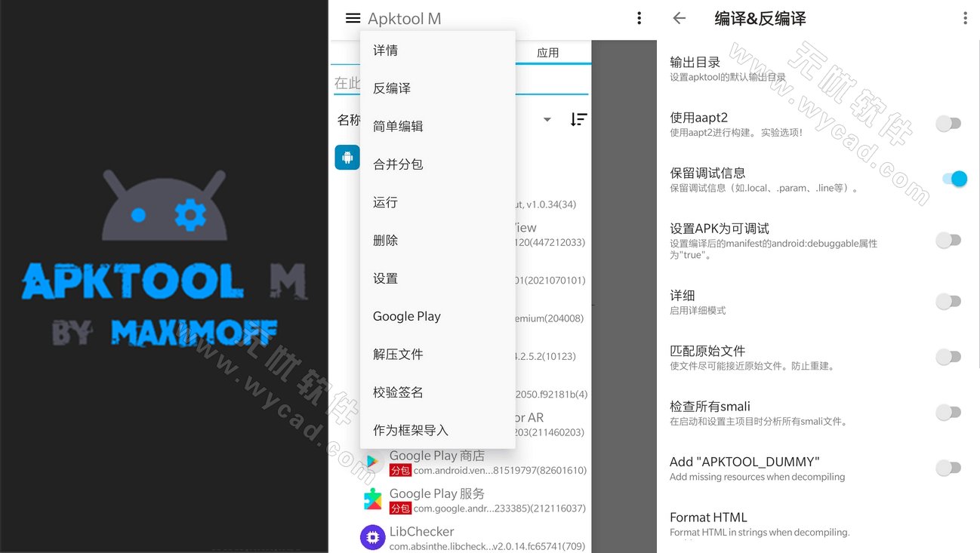Image resolution: width=980 pixels, height=553 pixels.
Task: Toggle the 匹配原始文件 switch
Action: [x=948, y=357]
